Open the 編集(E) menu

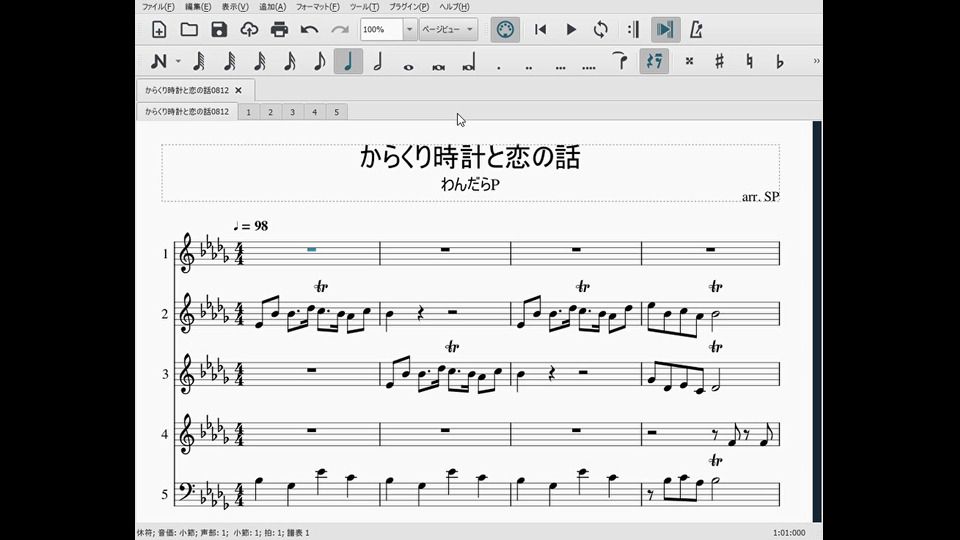[x=198, y=7]
